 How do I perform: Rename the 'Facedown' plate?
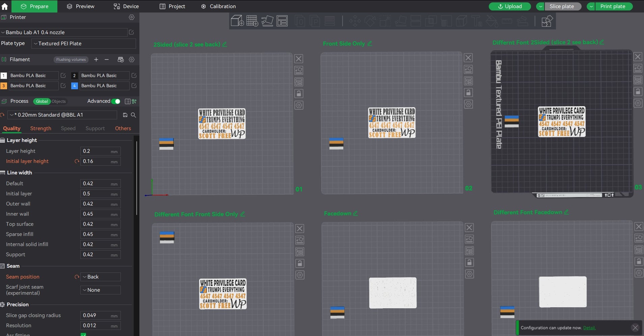(x=355, y=213)
